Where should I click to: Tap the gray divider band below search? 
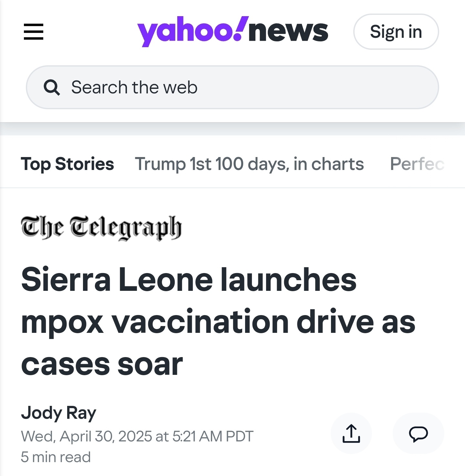pos(232,129)
